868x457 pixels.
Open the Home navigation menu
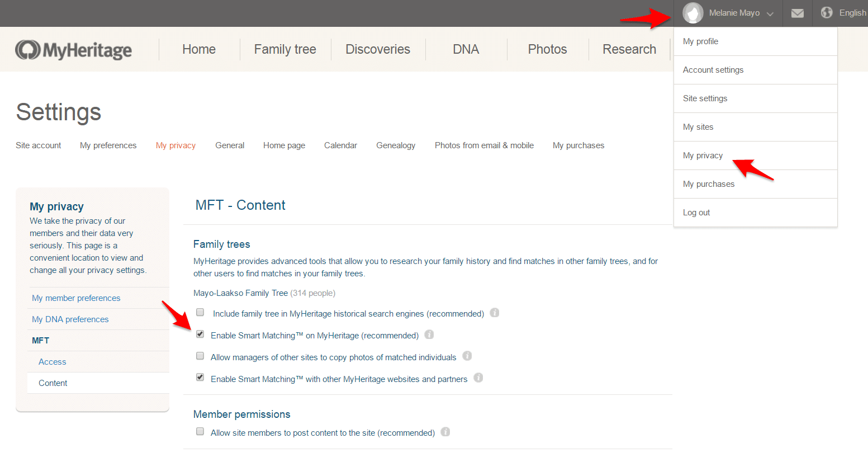point(199,49)
